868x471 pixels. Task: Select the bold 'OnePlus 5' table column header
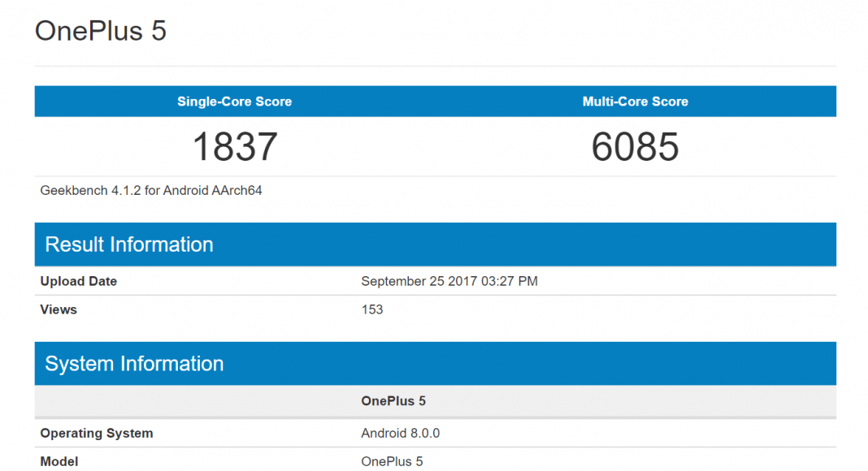[393, 401]
